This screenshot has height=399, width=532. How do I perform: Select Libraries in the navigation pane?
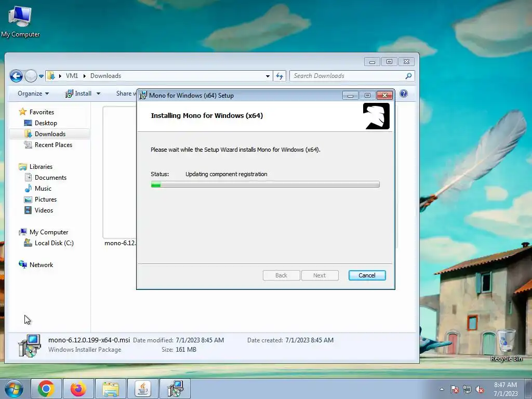(x=36, y=167)
